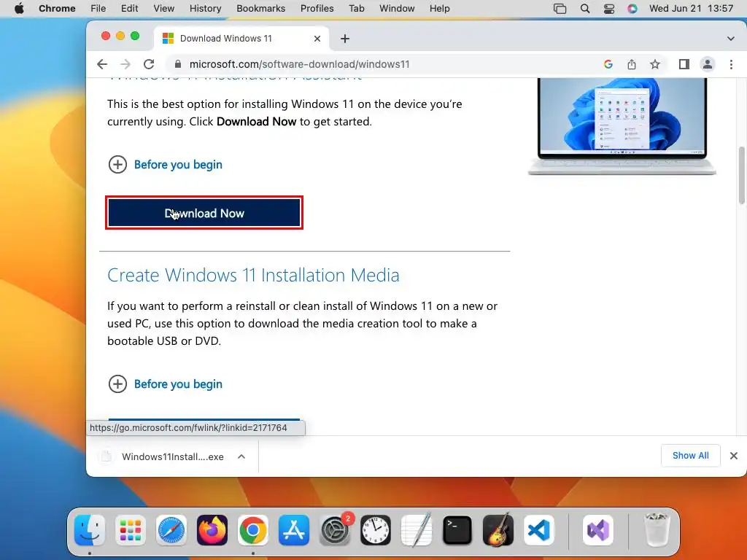Open the Clock app from the Dock
The width and height of the screenshot is (747, 560).
pos(376,530)
